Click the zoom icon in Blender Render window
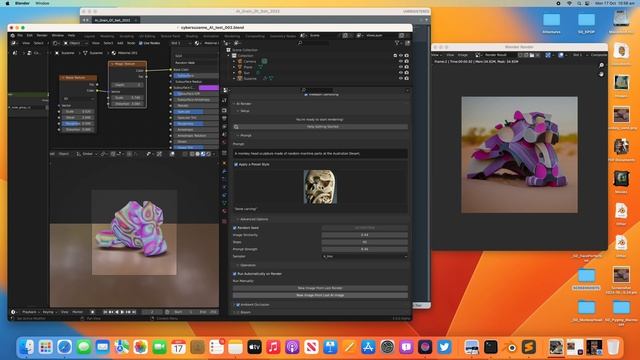The width and height of the screenshot is (640, 360). pos(601,65)
